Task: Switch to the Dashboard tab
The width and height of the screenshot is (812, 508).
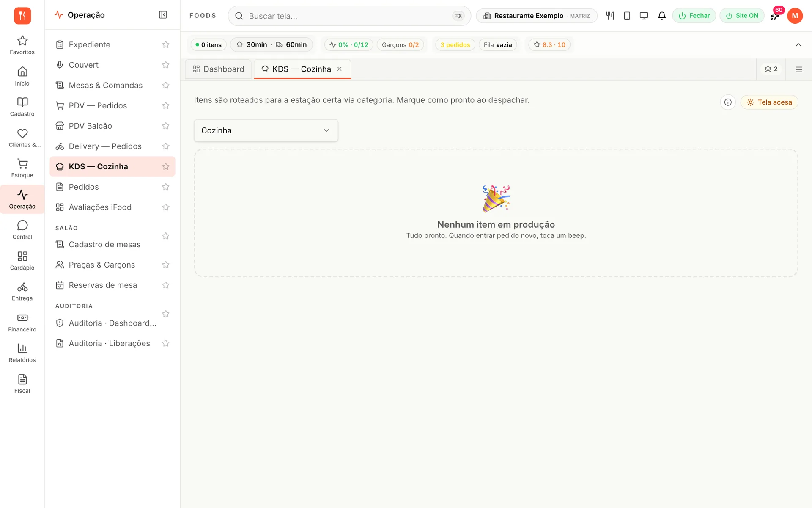Action: [x=218, y=69]
